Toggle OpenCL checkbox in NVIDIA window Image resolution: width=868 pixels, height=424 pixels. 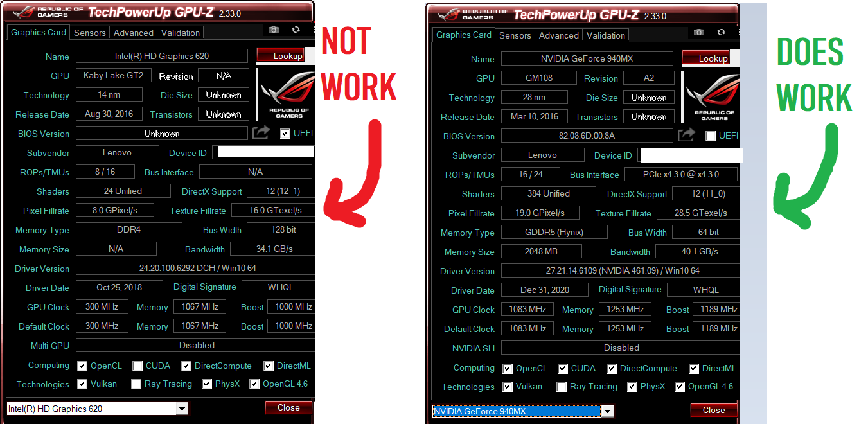click(508, 369)
